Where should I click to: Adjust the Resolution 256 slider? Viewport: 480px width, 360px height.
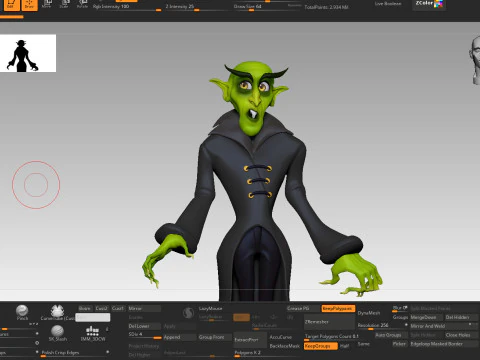coord(383,325)
